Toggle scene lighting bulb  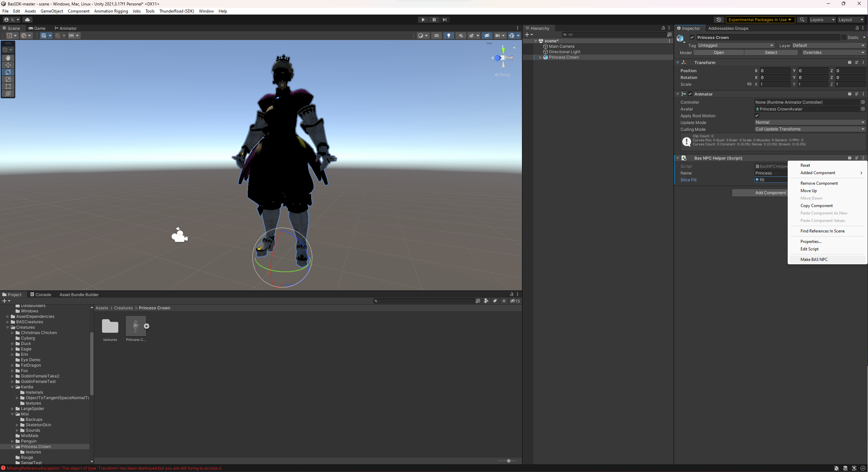point(449,36)
